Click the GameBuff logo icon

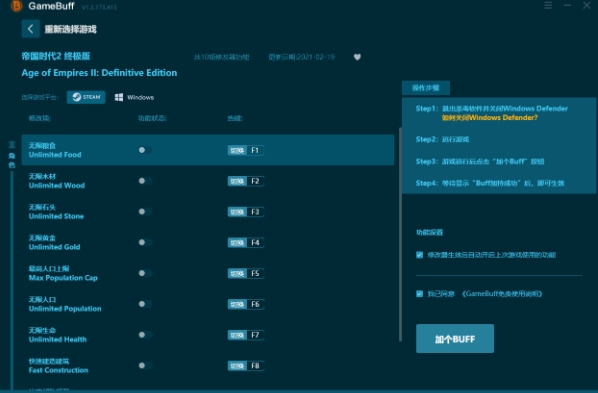tap(16, 6)
